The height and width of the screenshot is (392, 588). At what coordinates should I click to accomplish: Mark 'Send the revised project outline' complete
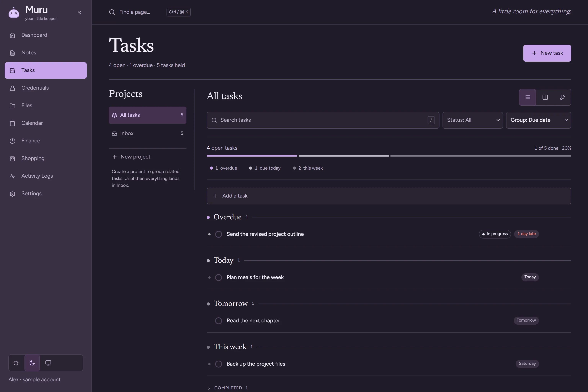coord(219,234)
